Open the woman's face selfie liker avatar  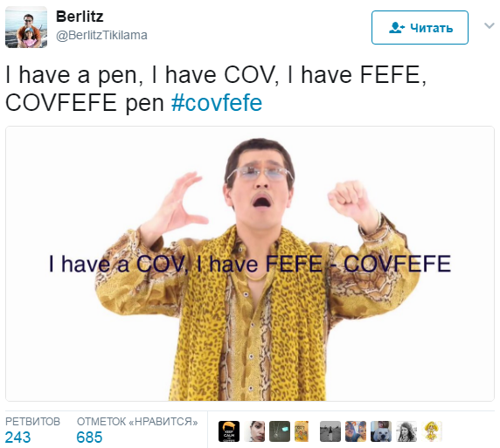[x=254, y=431]
